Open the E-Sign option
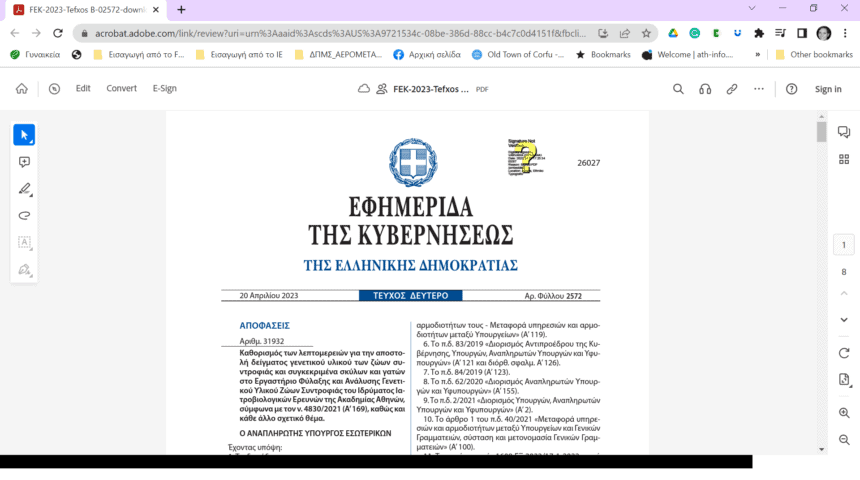Viewport: 860px width, 480px height. [165, 88]
